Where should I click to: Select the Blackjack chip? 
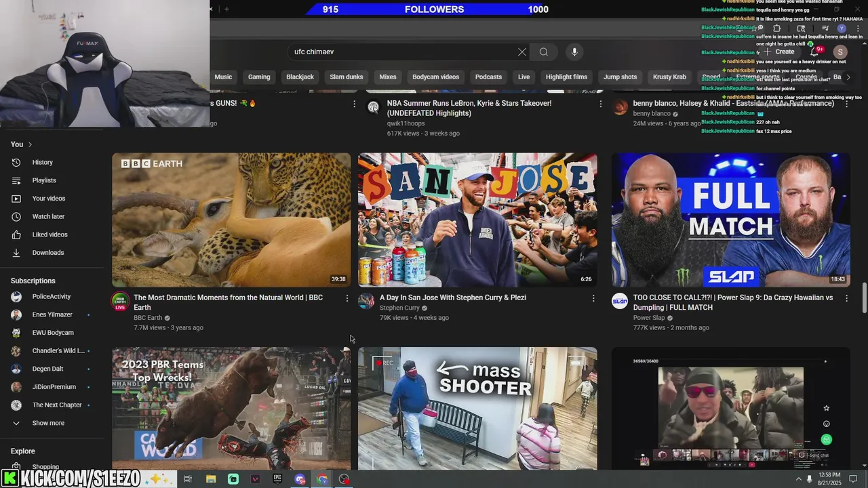(300, 77)
